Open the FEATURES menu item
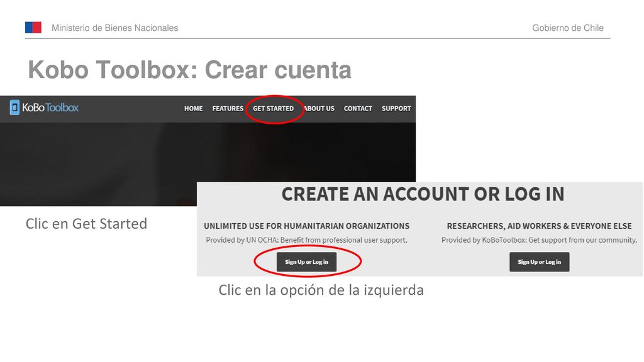The height and width of the screenshot is (362, 644). [228, 108]
